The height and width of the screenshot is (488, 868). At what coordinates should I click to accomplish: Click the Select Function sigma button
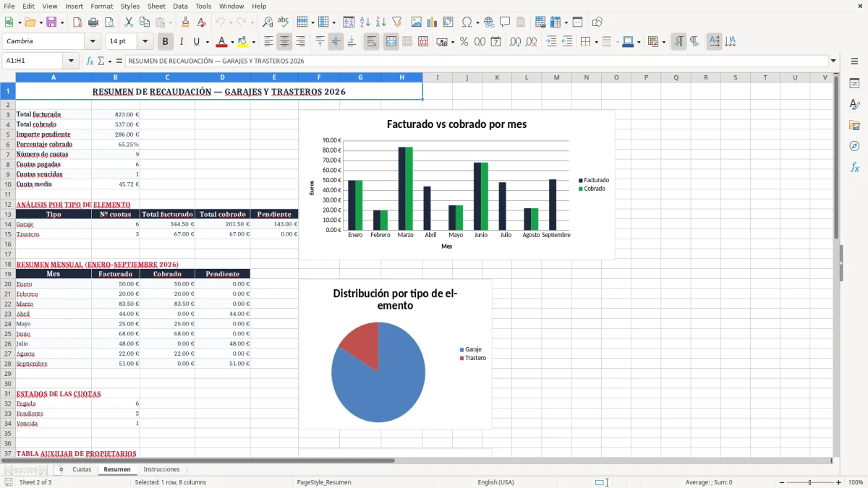tap(101, 61)
